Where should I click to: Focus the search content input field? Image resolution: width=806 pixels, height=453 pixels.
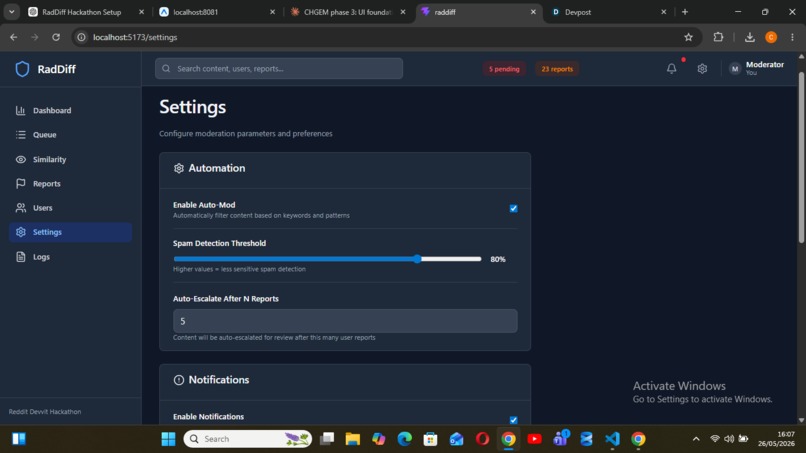[279, 68]
